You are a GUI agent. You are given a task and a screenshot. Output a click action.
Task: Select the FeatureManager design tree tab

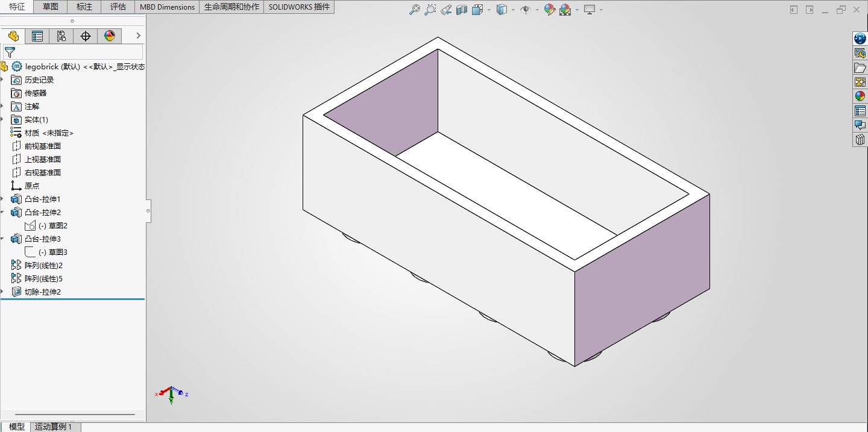[13, 36]
